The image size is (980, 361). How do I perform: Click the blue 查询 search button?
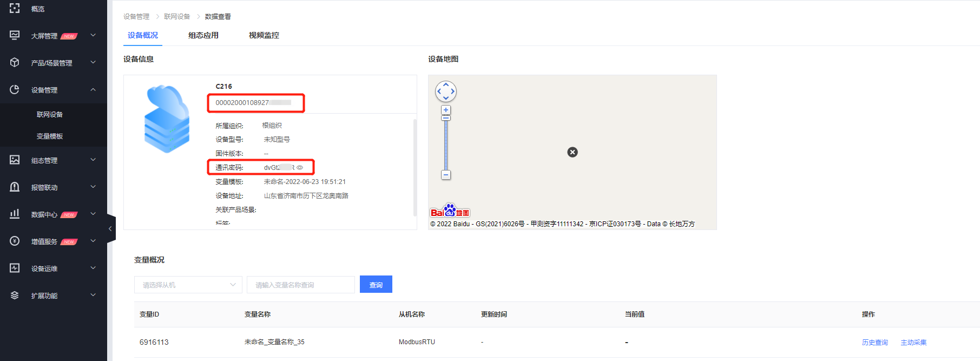pyautogui.click(x=376, y=285)
